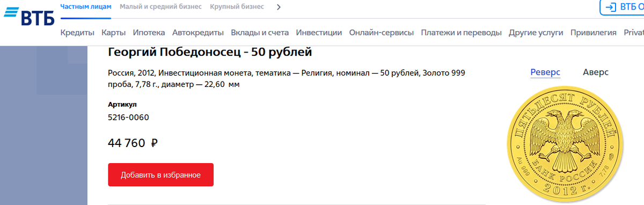
Task: Select the Реверс coin view
Action: pos(545,72)
